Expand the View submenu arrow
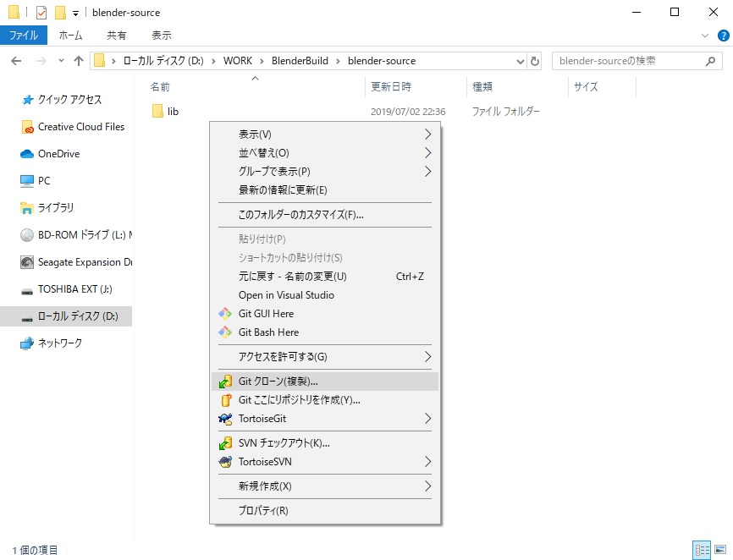Image resolution: width=733 pixels, height=560 pixels. tap(427, 135)
